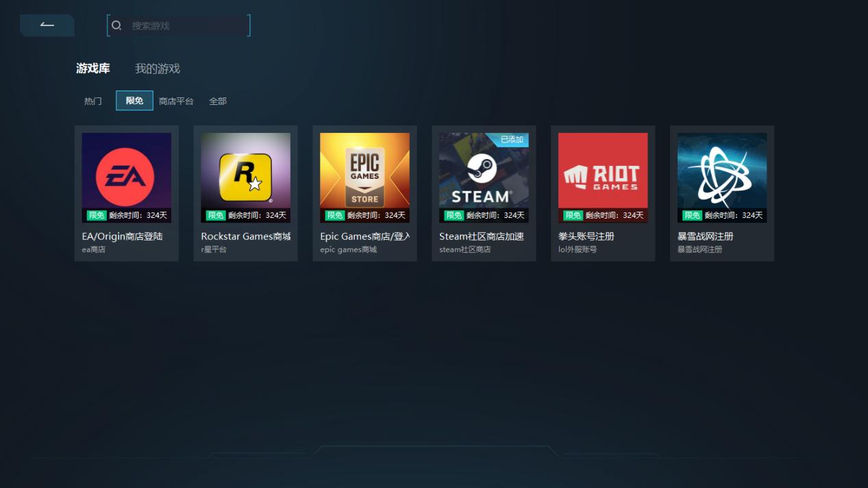This screenshot has height=488, width=868.
Task: Select the 限免 filter
Action: (x=134, y=101)
